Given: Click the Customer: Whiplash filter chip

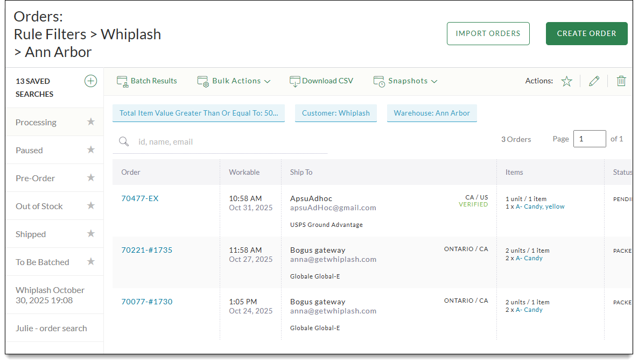Looking at the screenshot, I should click(335, 113).
